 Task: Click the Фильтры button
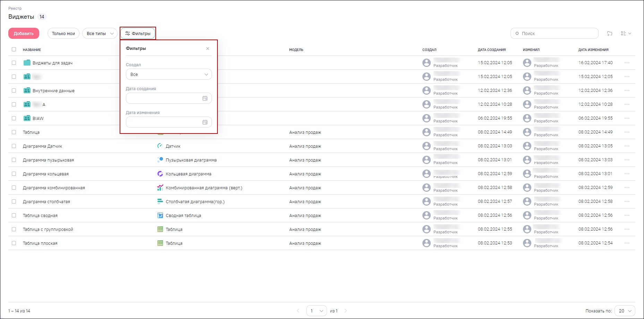point(138,33)
